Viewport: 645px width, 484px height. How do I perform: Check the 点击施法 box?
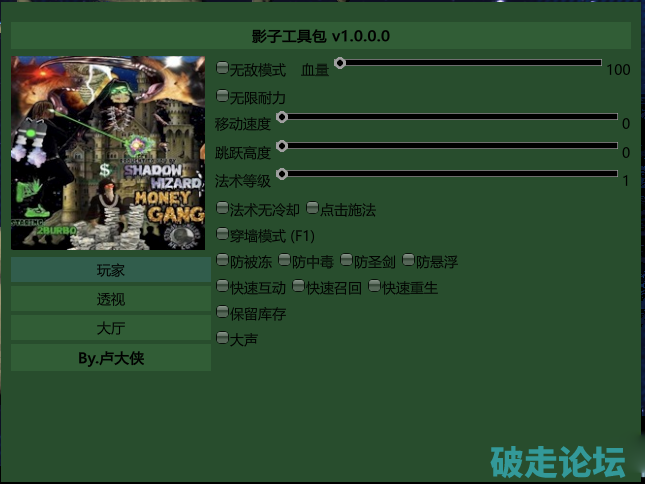312,209
